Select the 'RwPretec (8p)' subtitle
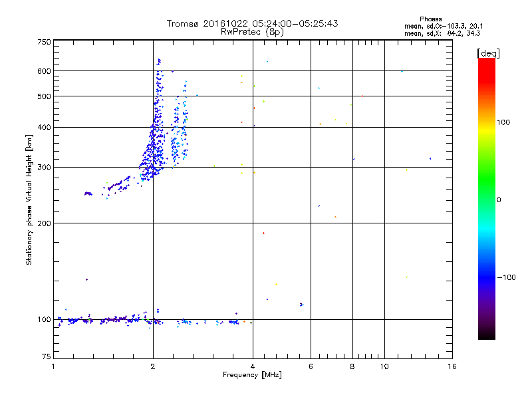The height and width of the screenshot is (399, 532). (x=252, y=32)
